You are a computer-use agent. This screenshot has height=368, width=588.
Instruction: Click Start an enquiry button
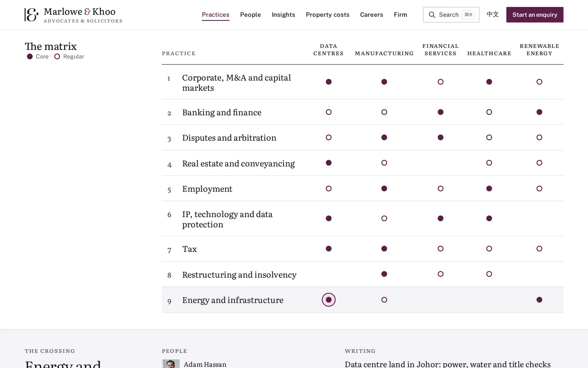click(x=535, y=15)
